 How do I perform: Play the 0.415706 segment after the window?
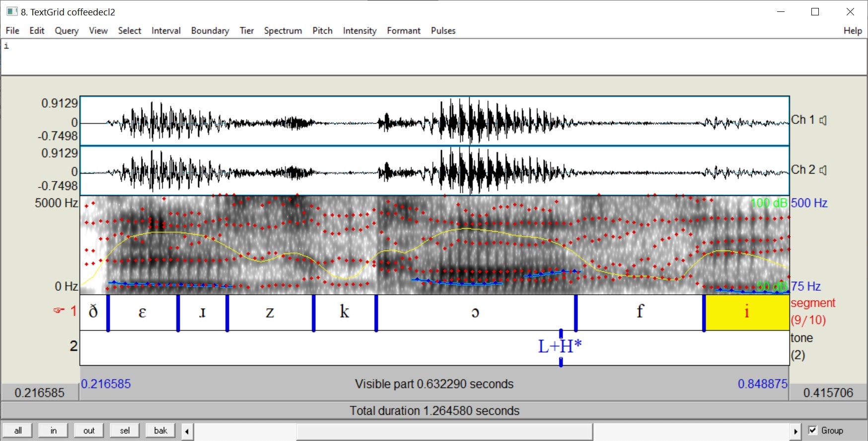[x=828, y=392]
